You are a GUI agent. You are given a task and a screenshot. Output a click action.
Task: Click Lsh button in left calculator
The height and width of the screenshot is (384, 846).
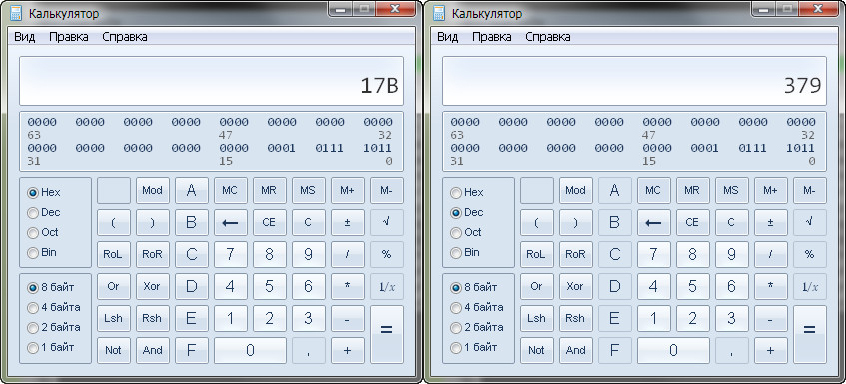113,318
